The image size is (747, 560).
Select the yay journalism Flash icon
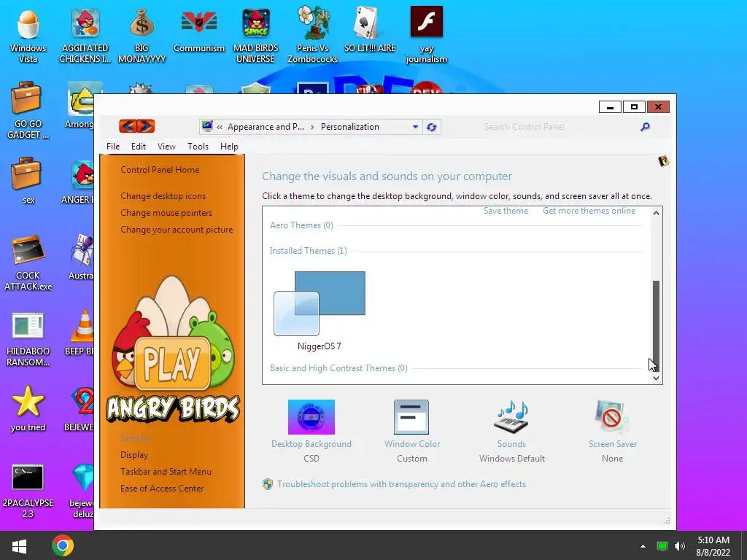tap(426, 36)
